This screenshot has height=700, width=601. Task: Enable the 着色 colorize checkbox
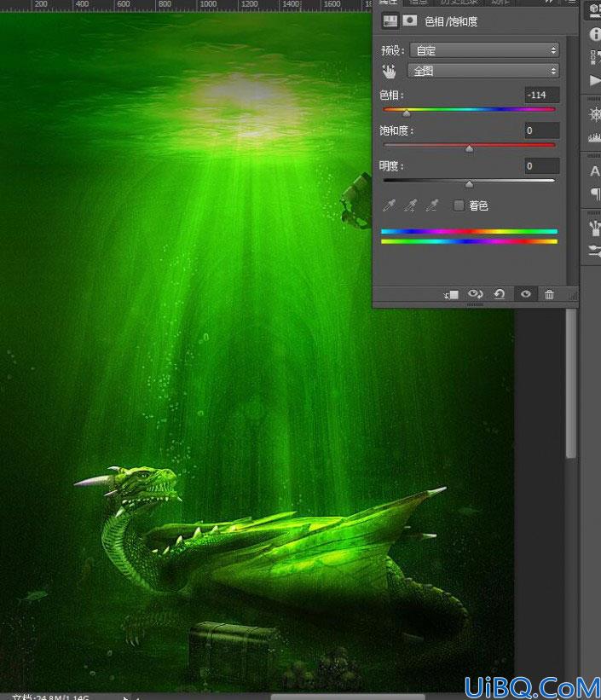[x=459, y=205]
